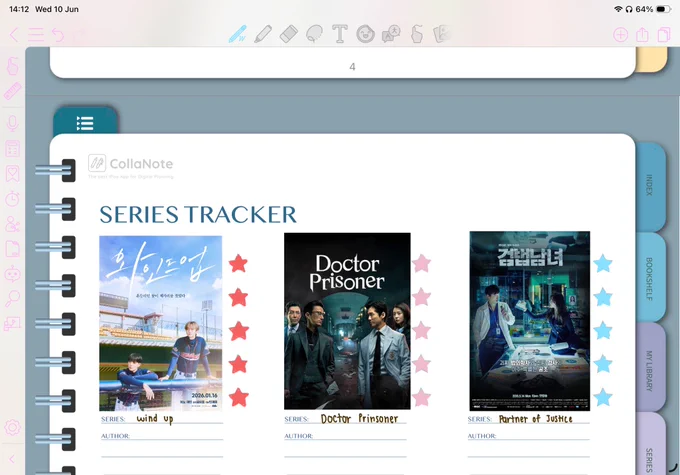The width and height of the screenshot is (680, 475).
Task: Click the SERIES TRACKER heading
Action: 198,214
